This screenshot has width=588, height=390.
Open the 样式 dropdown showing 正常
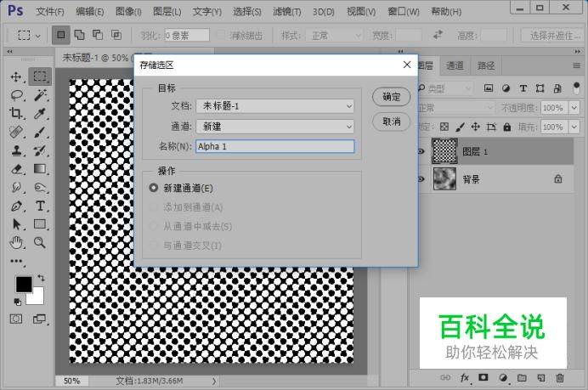[x=334, y=36]
